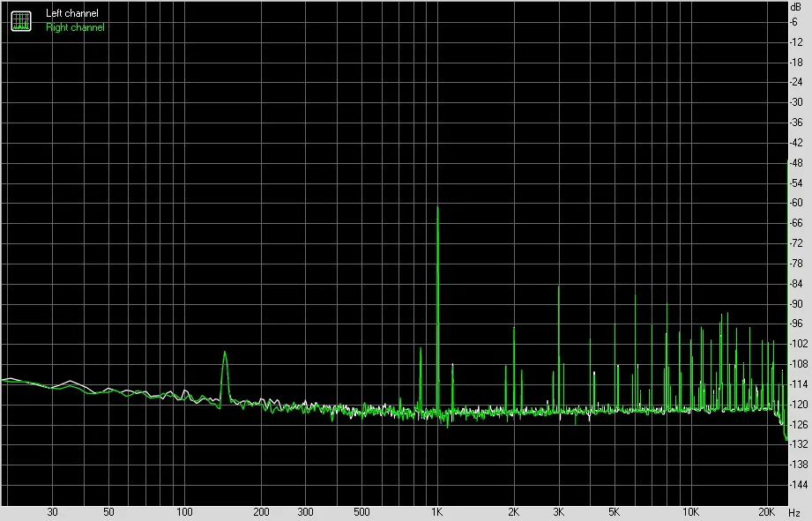Viewport: 812px width, 521px height.
Task: Click the '-144' dB scale label
Action: [x=798, y=485]
